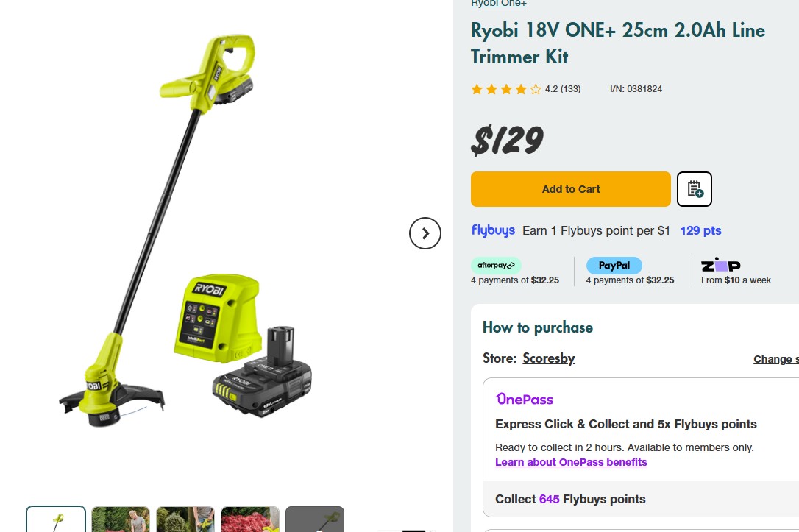Click the PayPal payment badge
Image resolution: width=799 pixels, height=532 pixels.
(614, 265)
